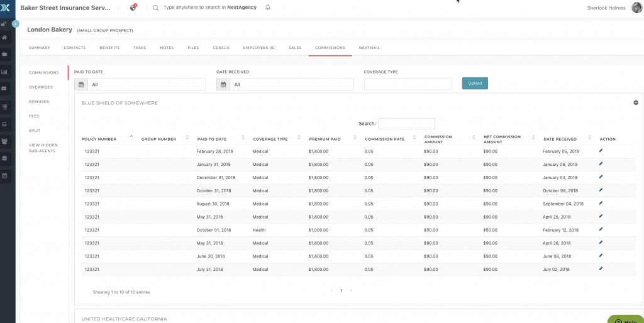Image resolution: width=644 pixels, height=323 pixels.
Task: Open the envelope mail icon in sidebar
Action: click(5, 89)
